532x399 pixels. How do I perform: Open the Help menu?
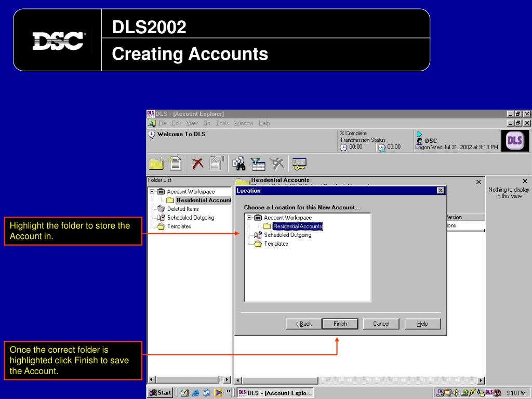[264, 123]
